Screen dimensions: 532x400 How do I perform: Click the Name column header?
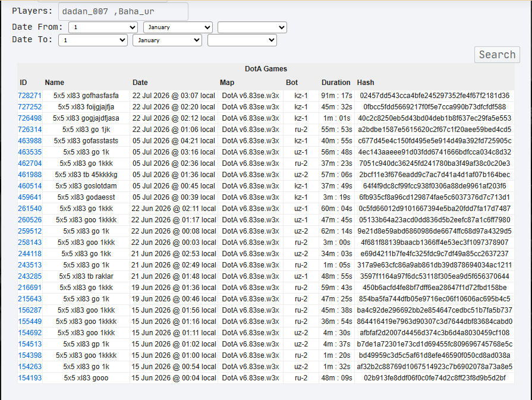pos(54,83)
